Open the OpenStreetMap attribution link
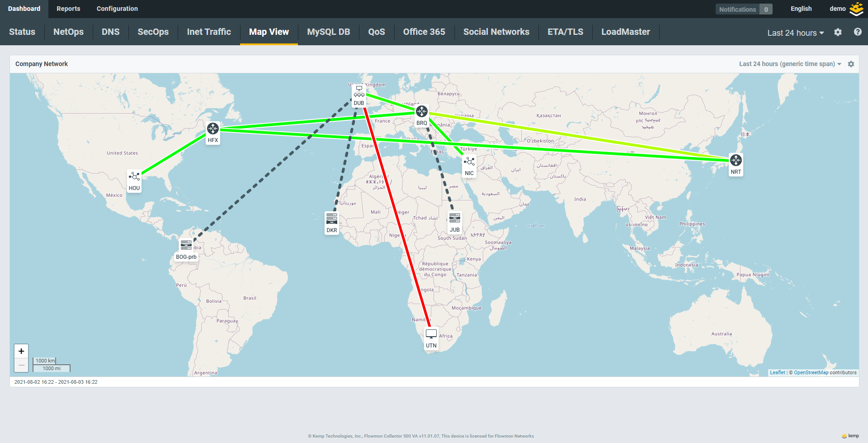This screenshot has height=443, width=868. pyautogui.click(x=811, y=373)
